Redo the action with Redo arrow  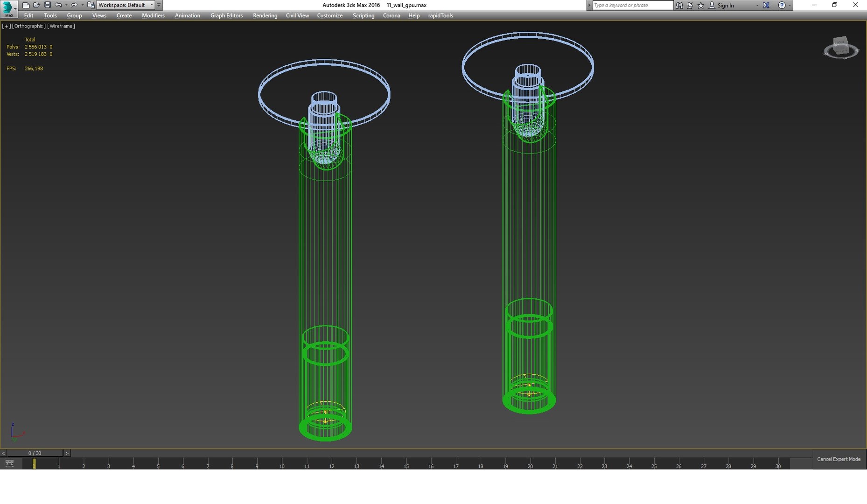pyautogui.click(x=74, y=5)
